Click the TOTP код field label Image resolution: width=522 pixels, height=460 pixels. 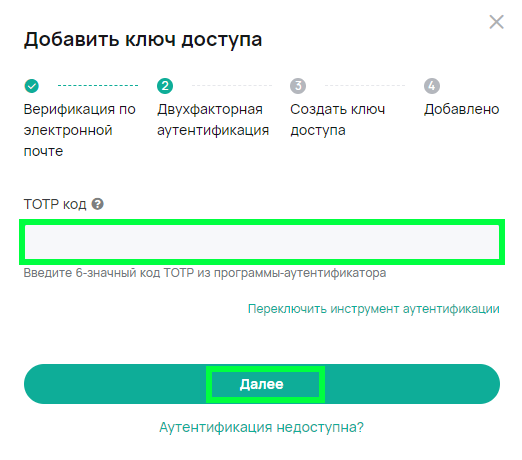pyautogui.click(x=55, y=204)
